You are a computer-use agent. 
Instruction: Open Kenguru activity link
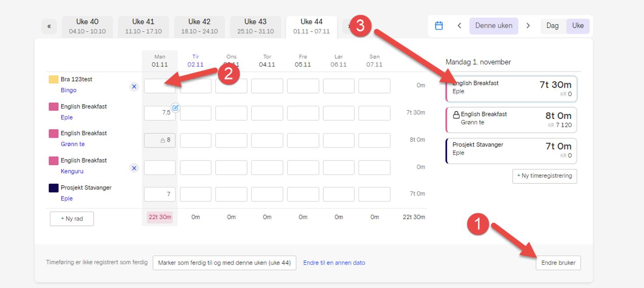(x=72, y=171)
